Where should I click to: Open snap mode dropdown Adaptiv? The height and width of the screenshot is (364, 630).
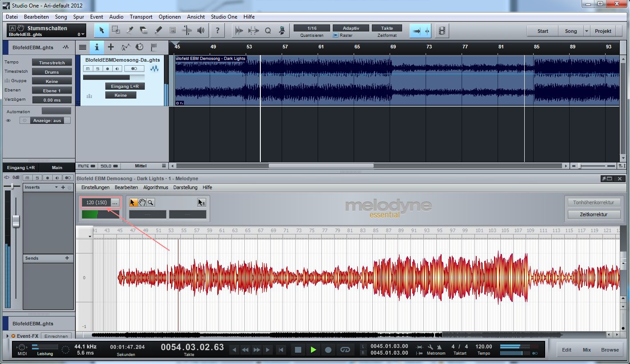point(351,28)
